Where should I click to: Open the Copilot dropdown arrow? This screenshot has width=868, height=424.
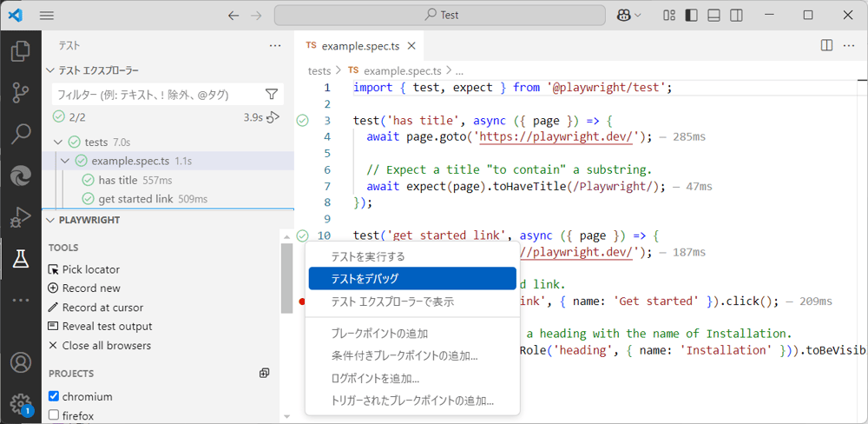637,16
